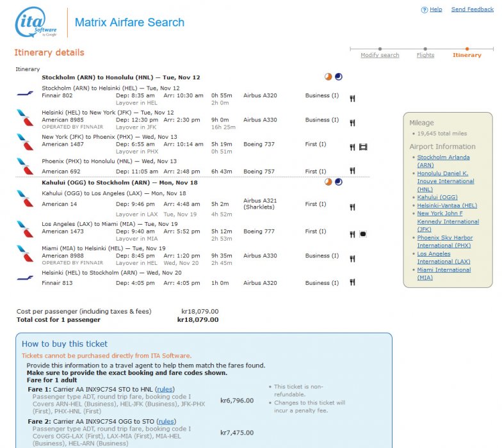Click the American 1487 airline logo
This screenshot has width=502, height=448.
(x=26, y=141)
